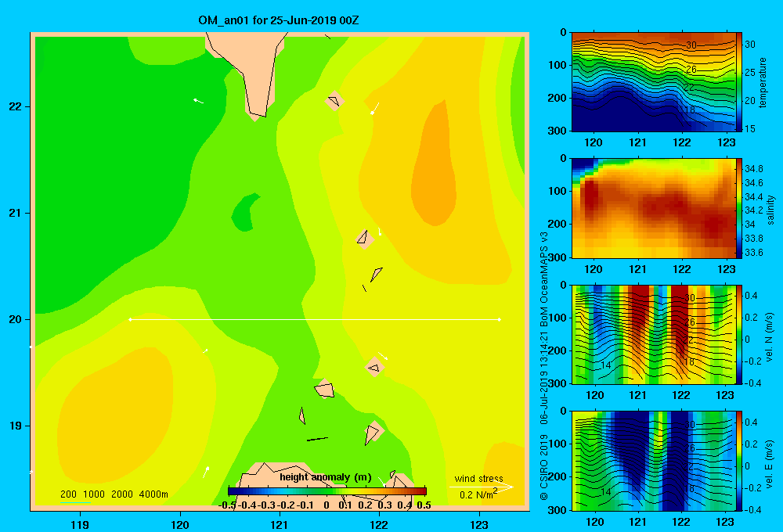Viewport: 783px width, 532px height.
Task: Click the wind stress reference arrow
Action: (481, 487)
